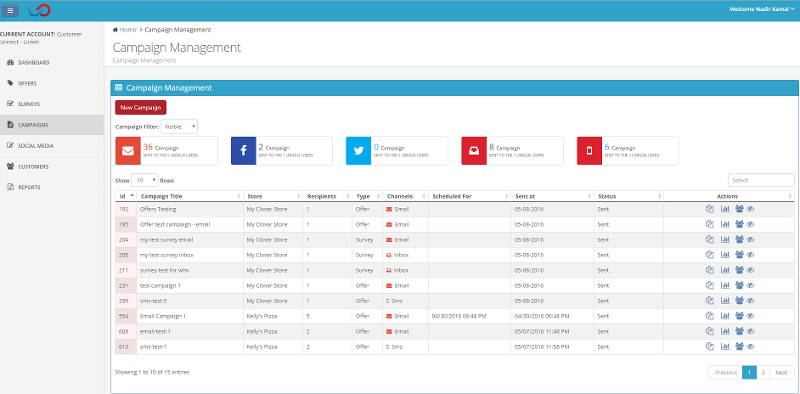Show recipients of Email Campaign 1
The height and width of the screenshot is (394, 800).
coord(739,316)
